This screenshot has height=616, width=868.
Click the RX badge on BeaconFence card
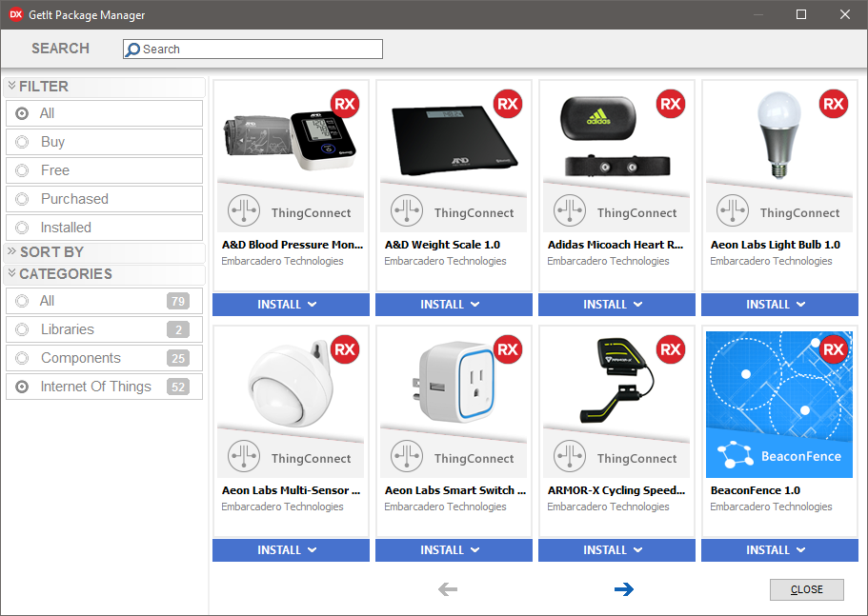coord(833,349)
